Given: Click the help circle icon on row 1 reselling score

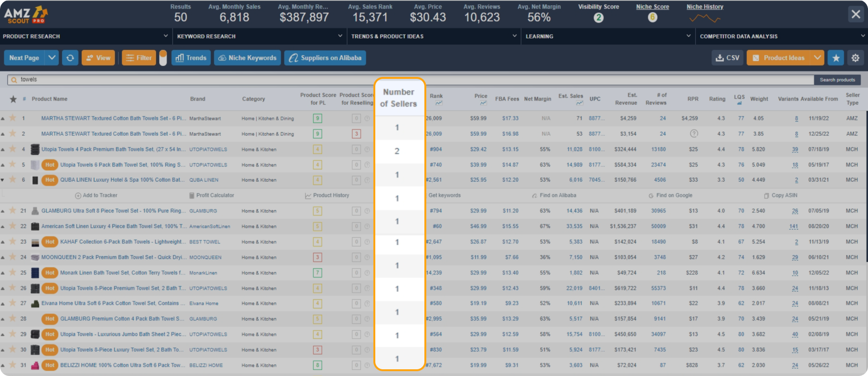Looking at the screenshot, I should click(367, 118).
